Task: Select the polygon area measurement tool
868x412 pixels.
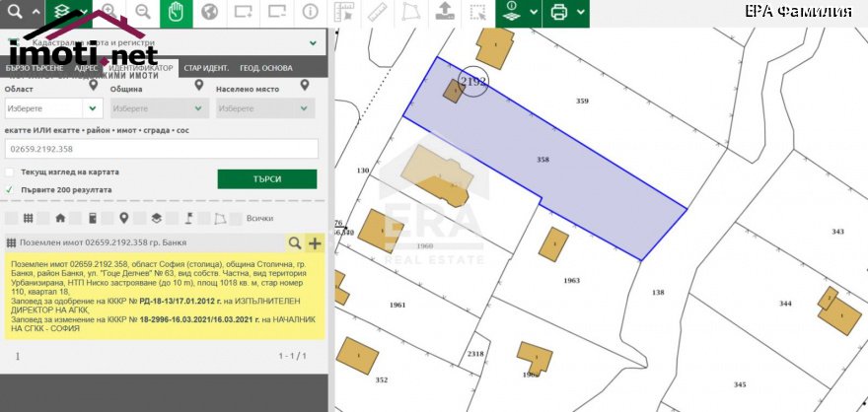Action: click(x=410, y=12)
